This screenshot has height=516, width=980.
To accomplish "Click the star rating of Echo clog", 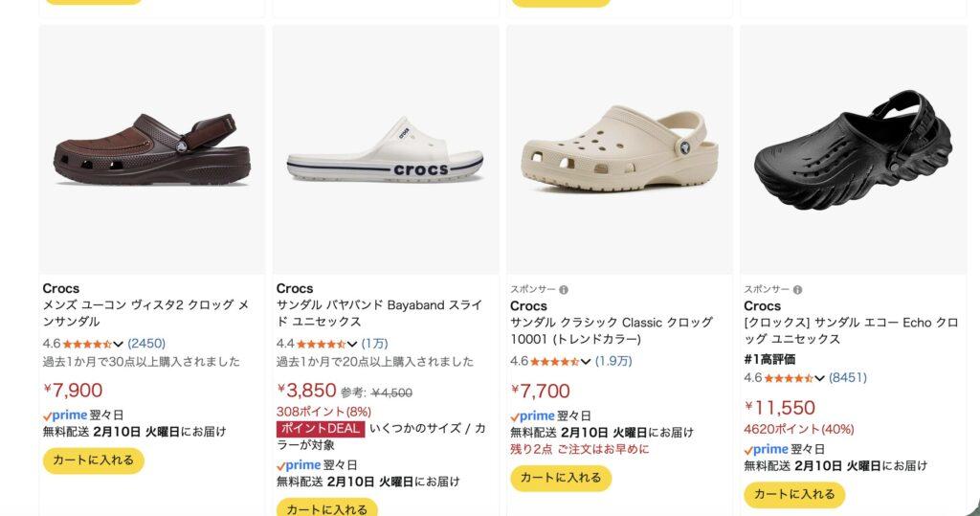I will click(x=788, y=378).
